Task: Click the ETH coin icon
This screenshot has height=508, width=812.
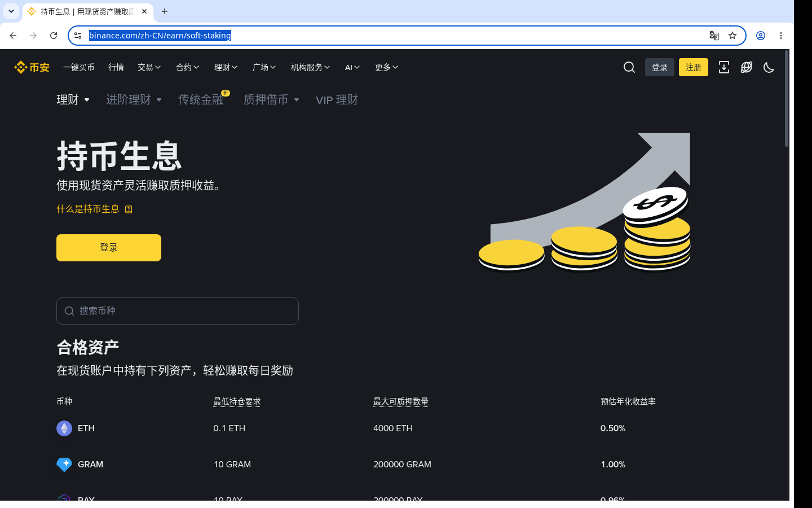Action: click(64, 428)
